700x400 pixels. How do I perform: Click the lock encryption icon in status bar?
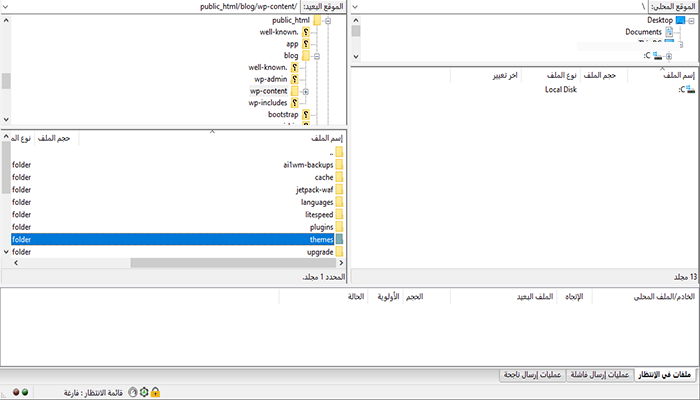[156, 391]
